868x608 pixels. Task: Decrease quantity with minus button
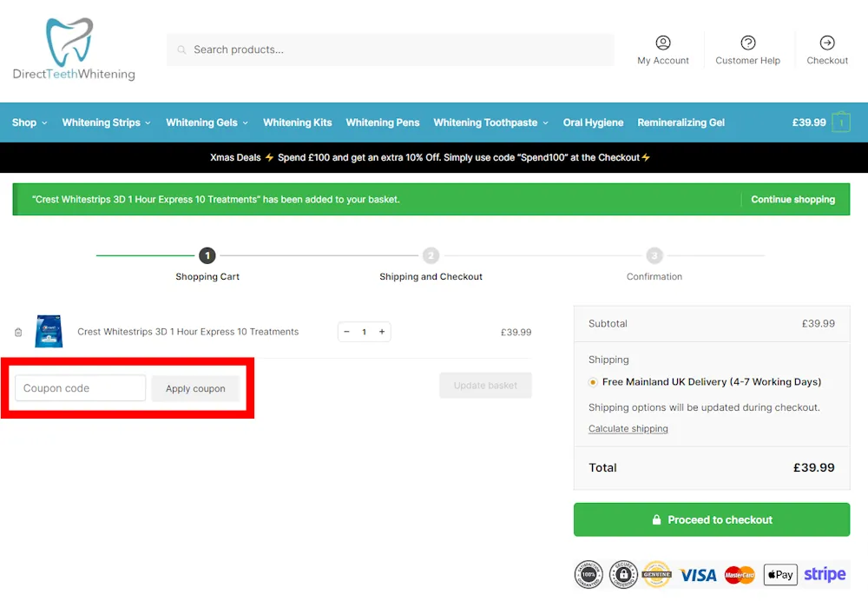click(346, 332)
